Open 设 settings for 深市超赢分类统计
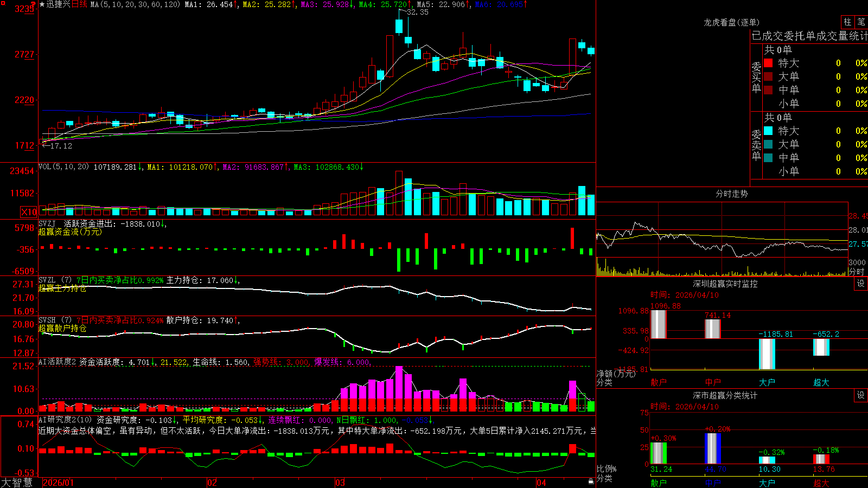868x488 pixels. tap(861, 395)
